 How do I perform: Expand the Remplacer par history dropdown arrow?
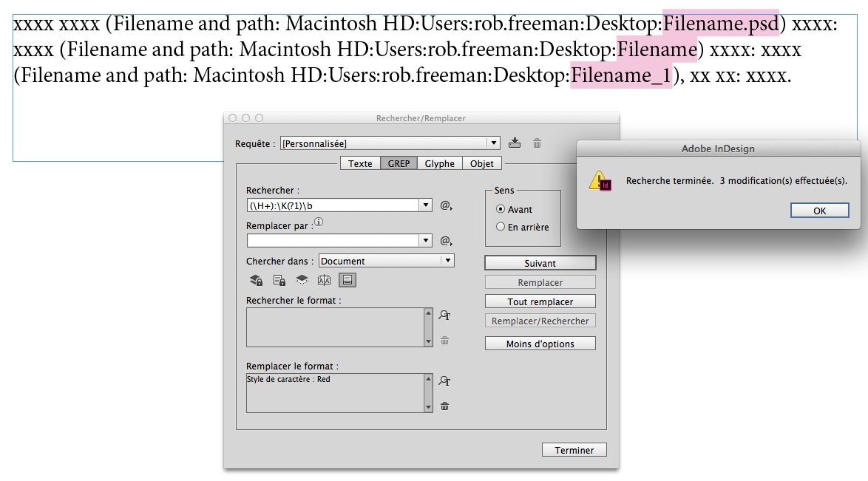pos(425,240)
